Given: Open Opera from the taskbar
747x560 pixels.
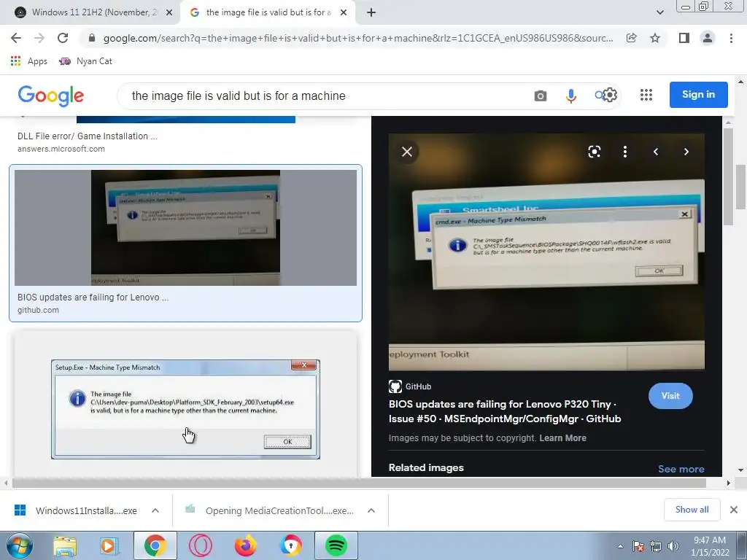Looking at the screenshot, I should (x=200, y=546).
